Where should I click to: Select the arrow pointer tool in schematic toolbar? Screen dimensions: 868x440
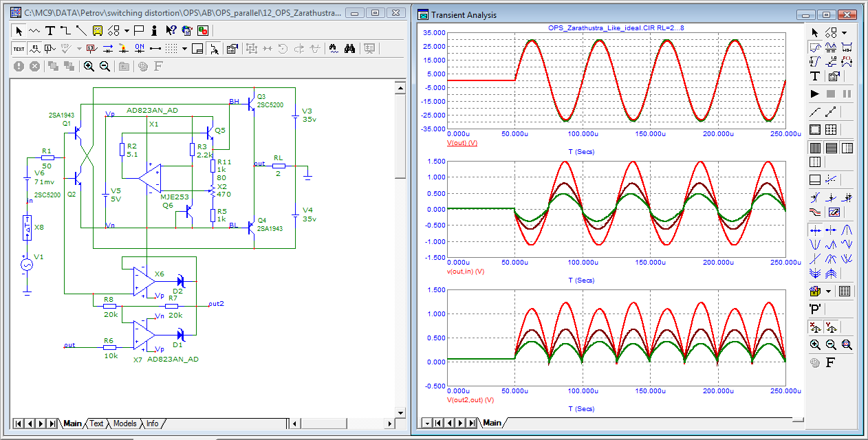pyautogui.click(x=19, y=30)
